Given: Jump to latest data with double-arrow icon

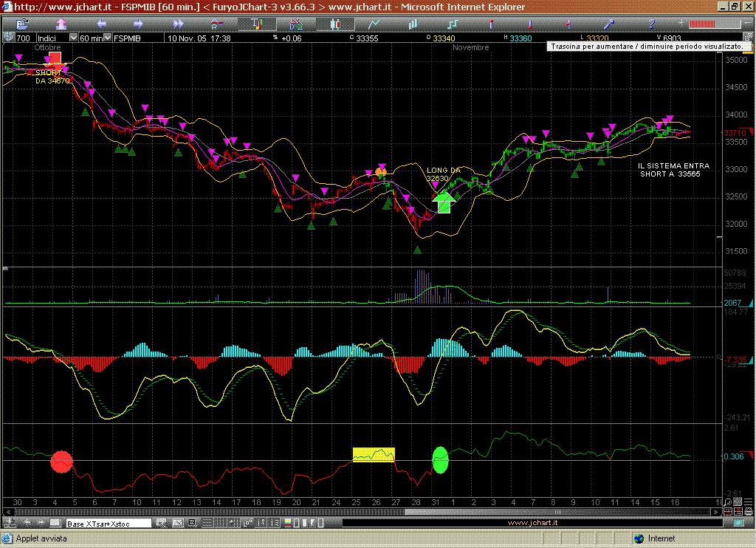Looking at the screenshot, I should pyautogui.click(x=178, y=24).
